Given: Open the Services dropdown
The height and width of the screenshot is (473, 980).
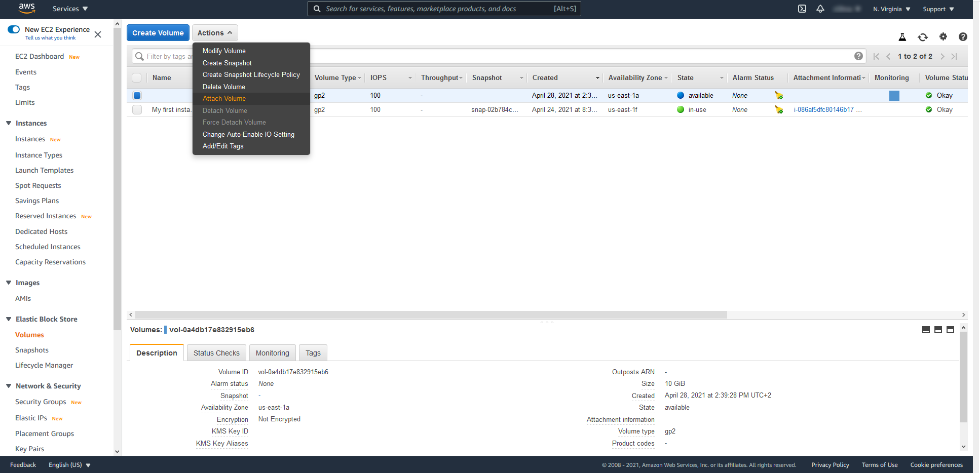Looking at the screenshot, I should click(x=70, y=9).
